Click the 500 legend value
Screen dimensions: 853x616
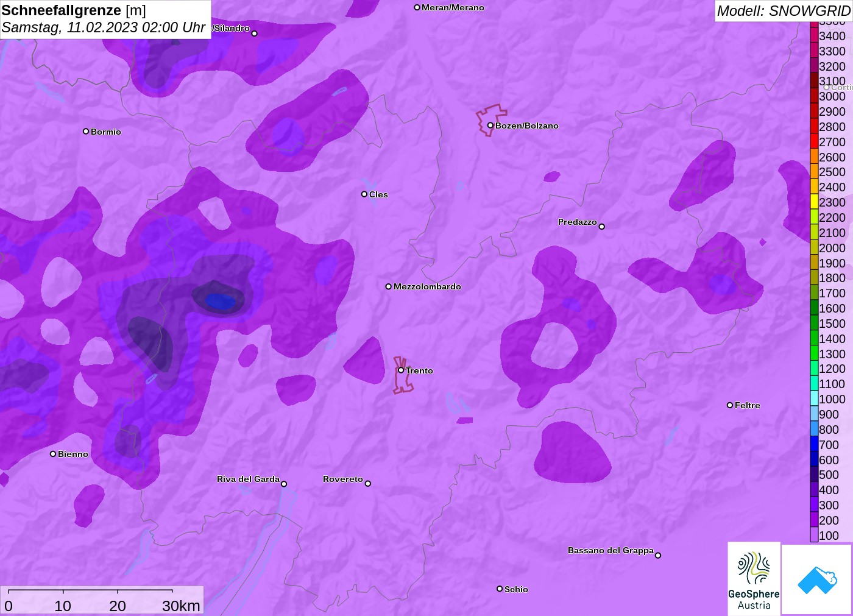[829, 475]
